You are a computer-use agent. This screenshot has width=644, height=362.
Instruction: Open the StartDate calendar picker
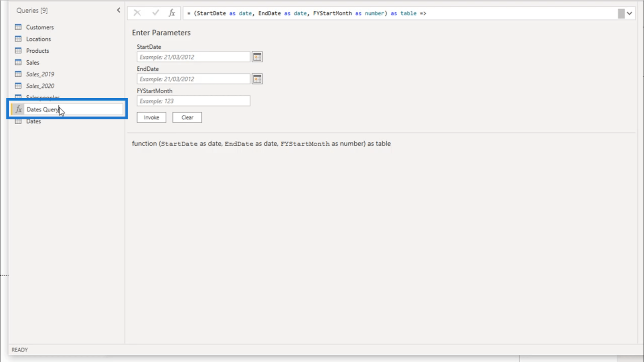tap(257, 57)
